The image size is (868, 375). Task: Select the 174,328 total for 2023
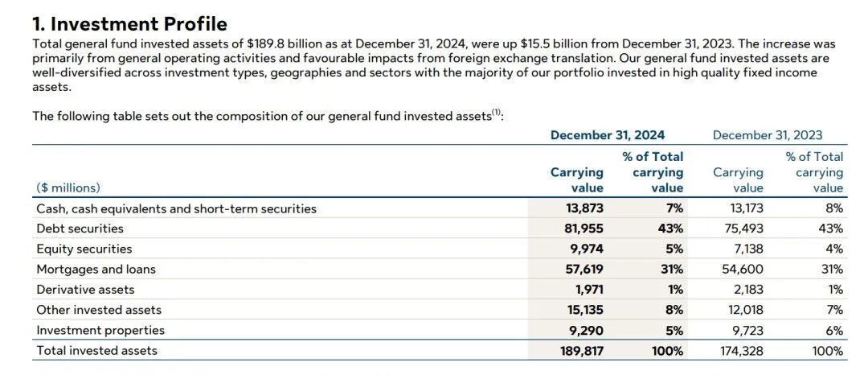[742, 350]
